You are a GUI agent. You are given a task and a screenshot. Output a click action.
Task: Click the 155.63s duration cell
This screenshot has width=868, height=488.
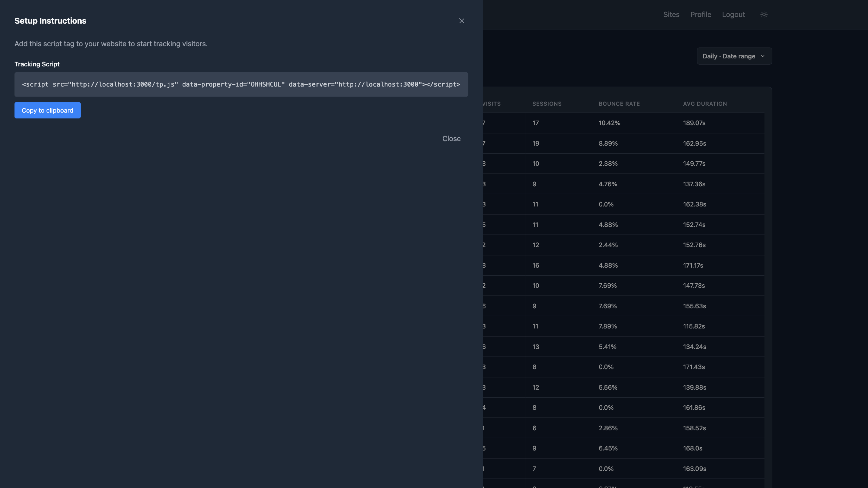(x=694, y=306)
